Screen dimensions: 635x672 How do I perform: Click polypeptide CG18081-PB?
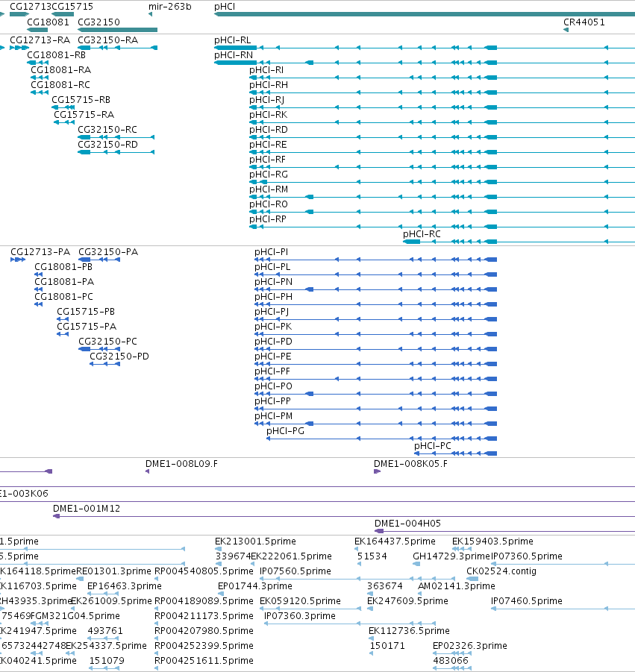point(63,267)
